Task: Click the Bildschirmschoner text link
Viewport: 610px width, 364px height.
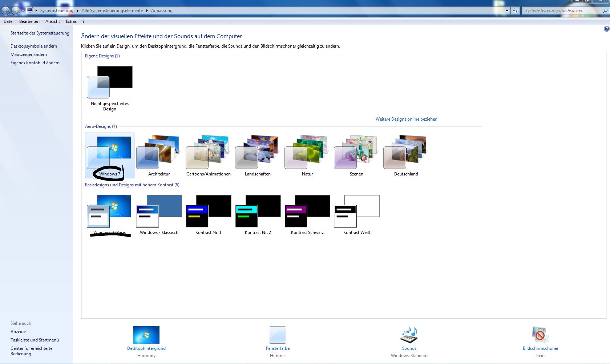Action: point(541,348)
